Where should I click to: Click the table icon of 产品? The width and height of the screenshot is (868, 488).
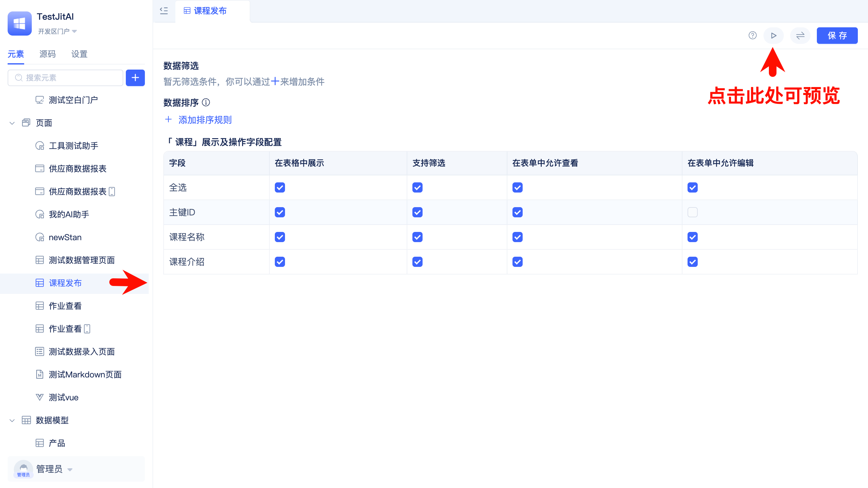[40, 443]
